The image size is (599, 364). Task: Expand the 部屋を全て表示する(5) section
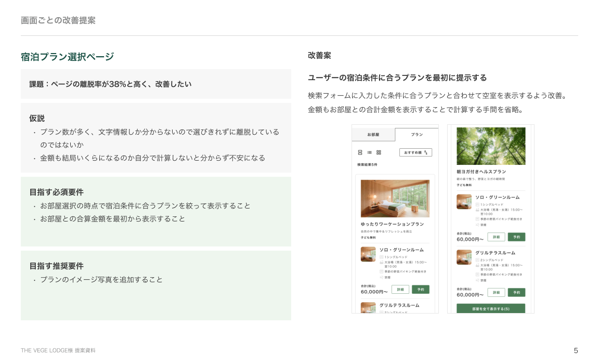[491, 308]
